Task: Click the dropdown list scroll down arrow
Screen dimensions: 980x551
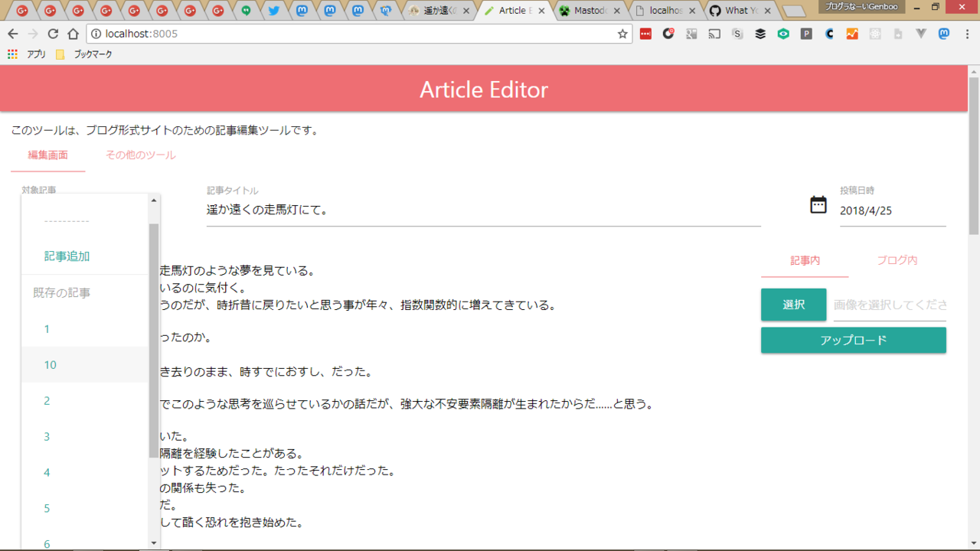Action: click(x=154, y=543)
